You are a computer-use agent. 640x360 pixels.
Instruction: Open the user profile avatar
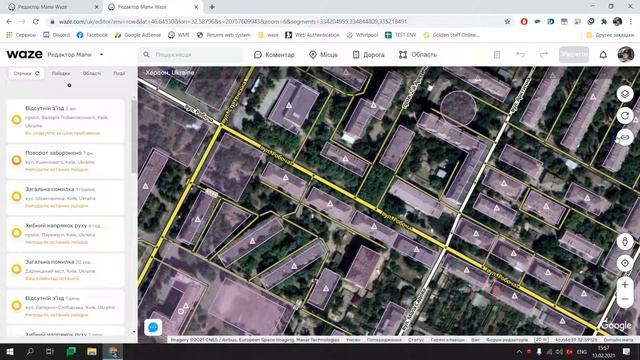[x=625, y=54]
